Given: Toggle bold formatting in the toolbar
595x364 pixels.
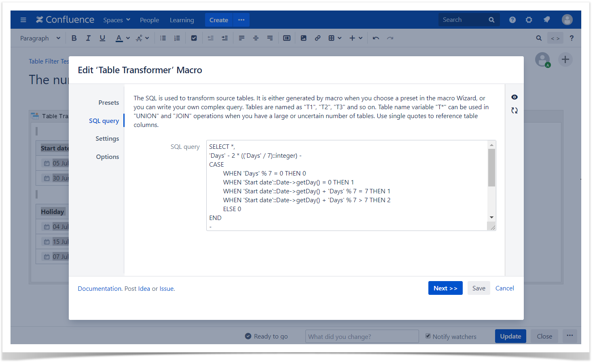Looking at the screenshot, I should pos(74,38).
